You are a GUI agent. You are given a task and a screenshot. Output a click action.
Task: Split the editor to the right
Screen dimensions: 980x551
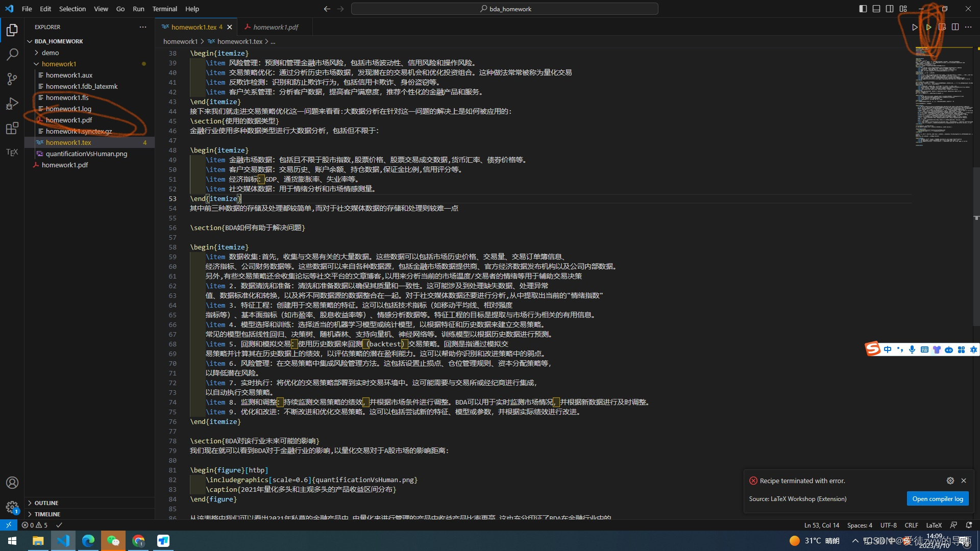pos(955,27)
